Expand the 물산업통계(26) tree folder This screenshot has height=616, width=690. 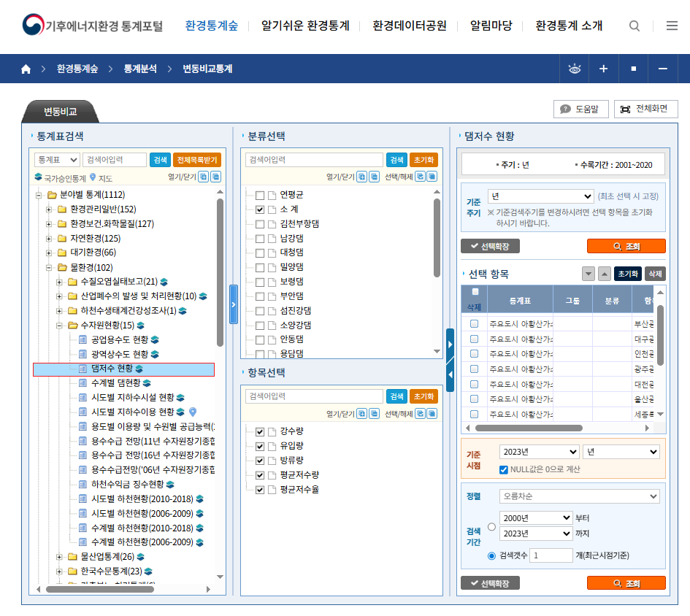click(60, 557)
